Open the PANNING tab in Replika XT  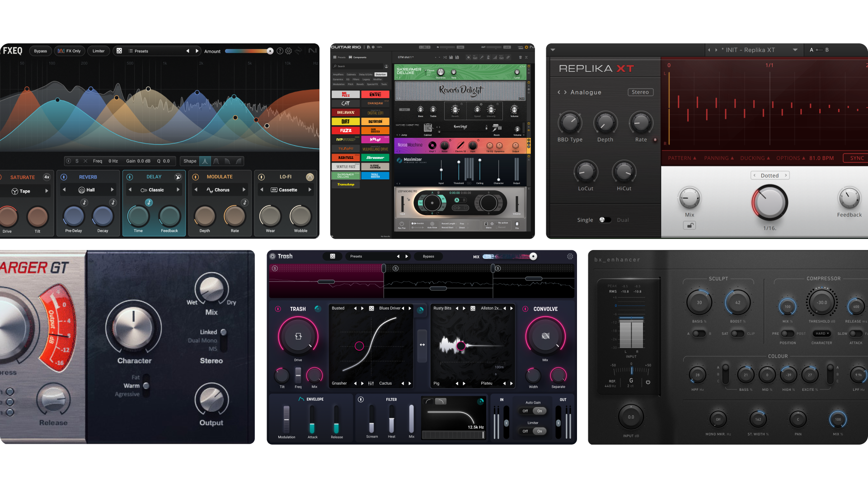(719, 158)
